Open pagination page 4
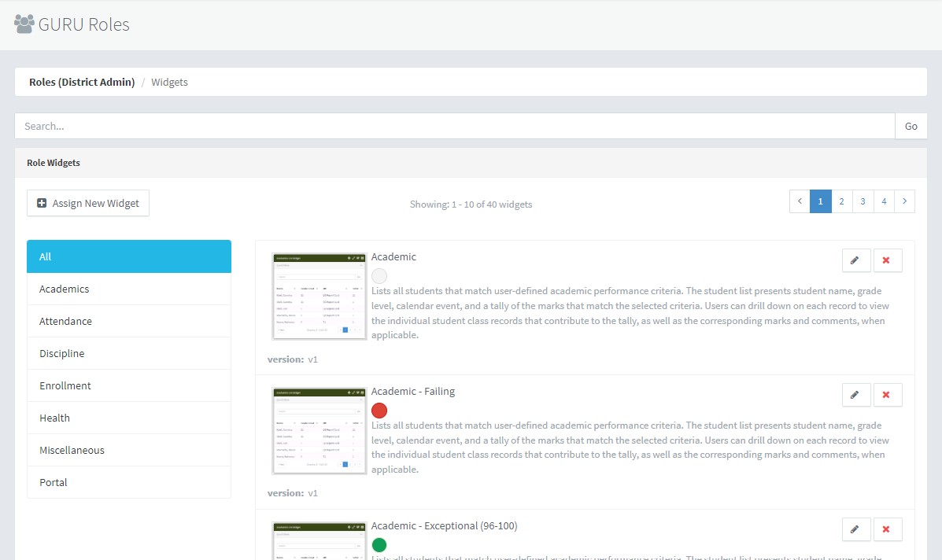The width and height of the screenshot is (942, 560). 884,201
